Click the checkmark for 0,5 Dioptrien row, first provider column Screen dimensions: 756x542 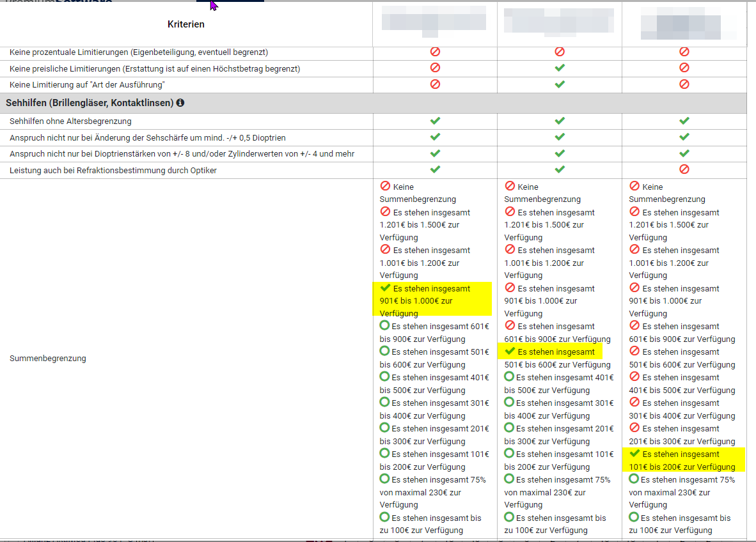435,137
